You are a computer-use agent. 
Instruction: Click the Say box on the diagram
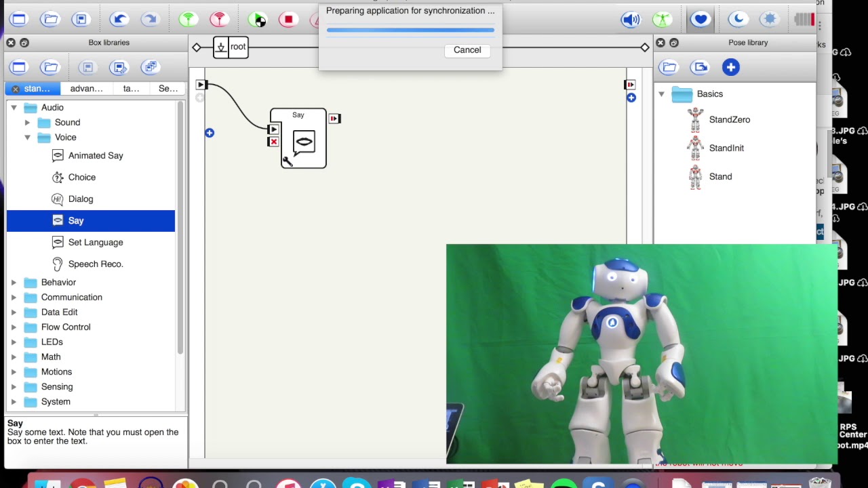point(298,138)
